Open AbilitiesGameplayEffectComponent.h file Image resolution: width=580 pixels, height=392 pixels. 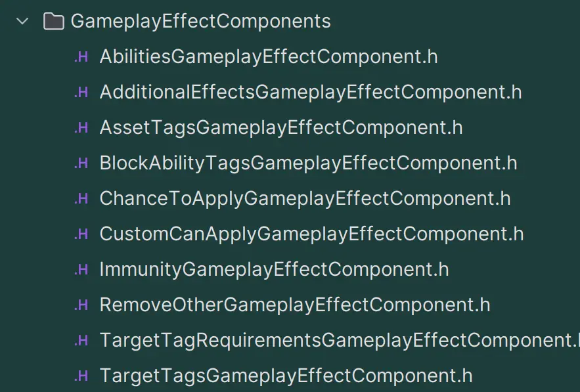tap(268, 57)
